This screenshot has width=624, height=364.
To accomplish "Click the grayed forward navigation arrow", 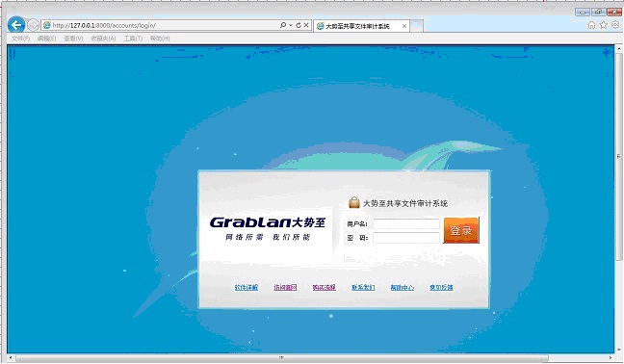I will coord(33,25).
